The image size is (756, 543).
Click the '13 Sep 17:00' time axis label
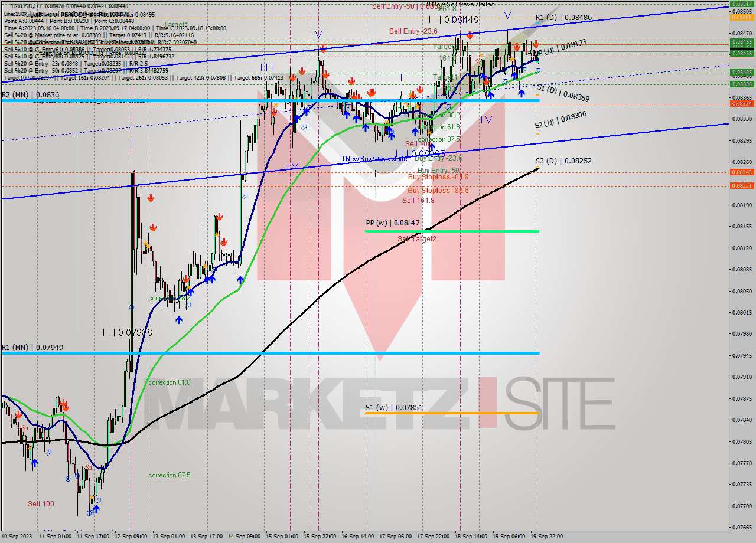tap(206, 537)
